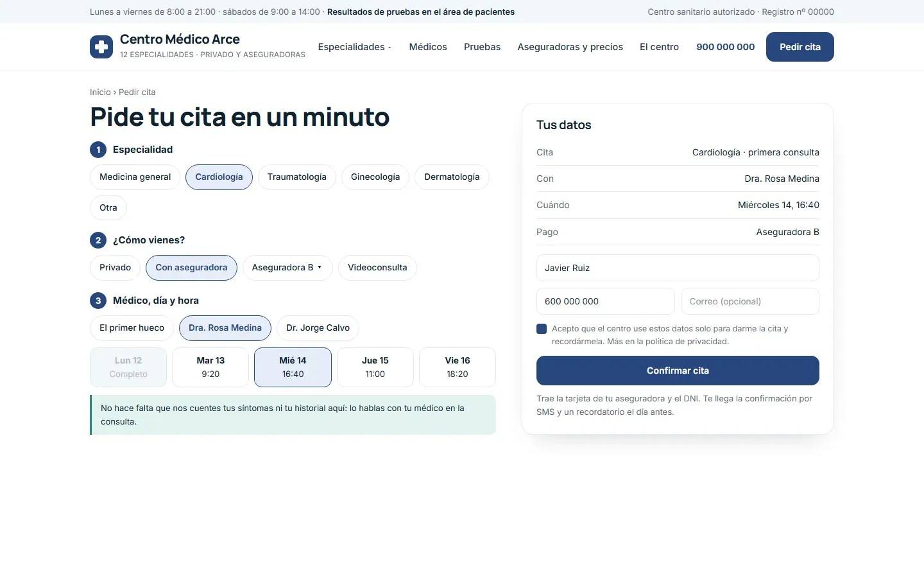Call the 900 000 000 phone link
This screenshot has height=578, width=924.
pyautogui.click(x=725, y=47)
